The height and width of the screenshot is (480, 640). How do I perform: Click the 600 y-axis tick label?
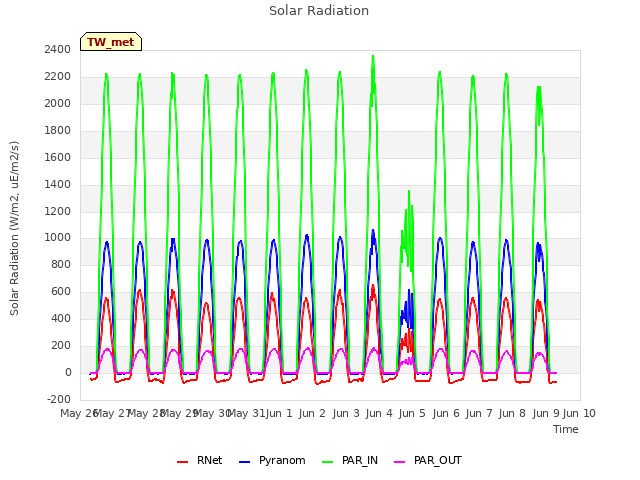tap(61, 291)
